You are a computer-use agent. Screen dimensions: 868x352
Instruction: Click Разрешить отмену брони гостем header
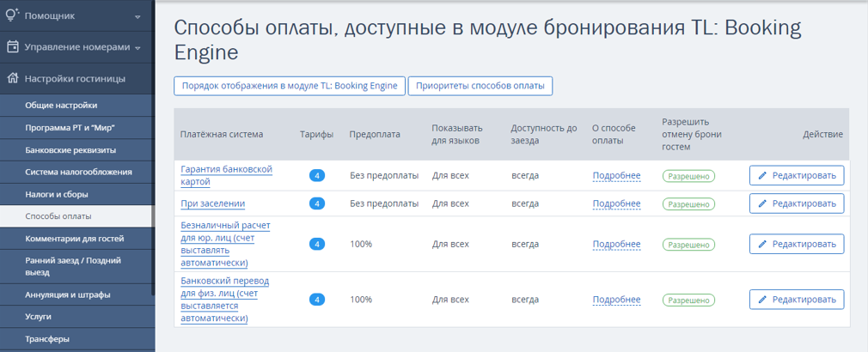[x=692, y=134]
